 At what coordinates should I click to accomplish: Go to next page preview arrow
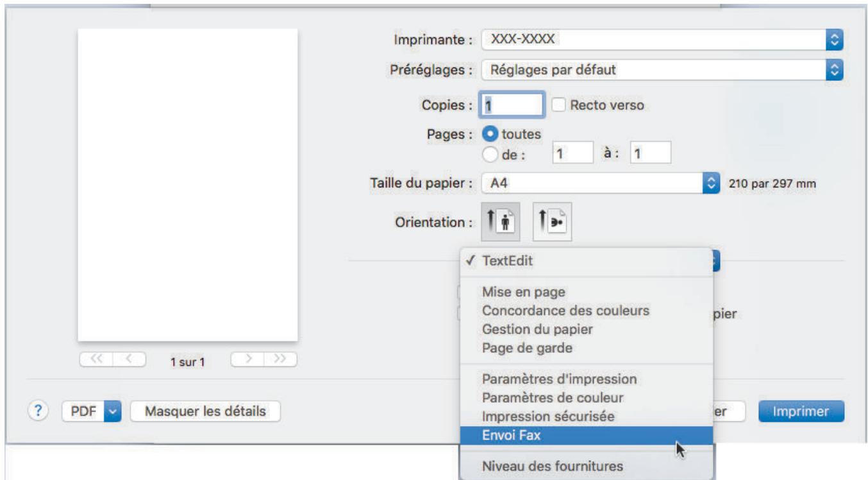point(249,360)
